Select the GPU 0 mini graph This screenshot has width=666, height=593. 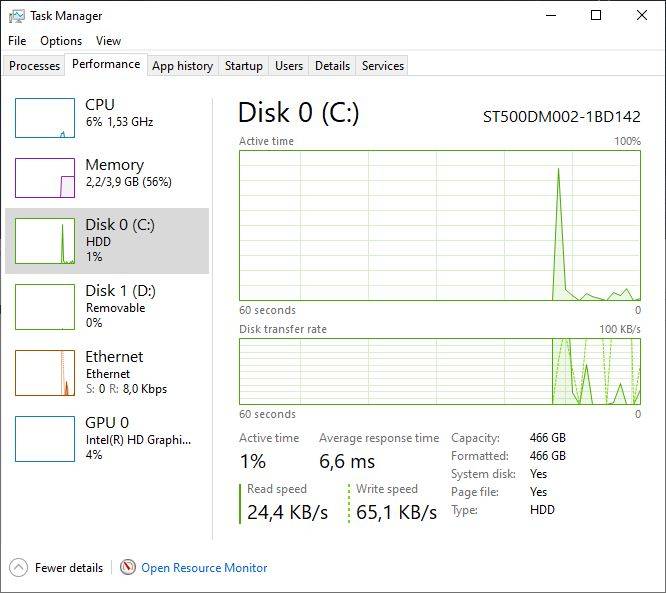click(x=45, y=438)
